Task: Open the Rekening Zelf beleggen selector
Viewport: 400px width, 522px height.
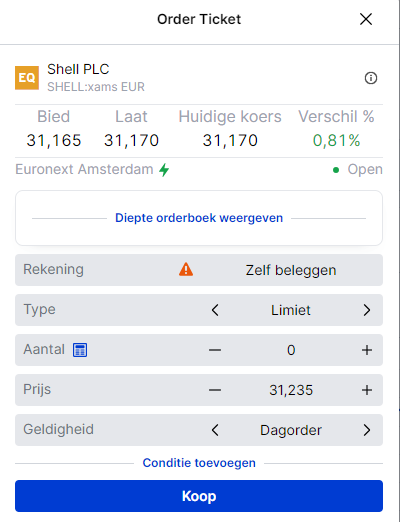Action: (x=199, y=270)
